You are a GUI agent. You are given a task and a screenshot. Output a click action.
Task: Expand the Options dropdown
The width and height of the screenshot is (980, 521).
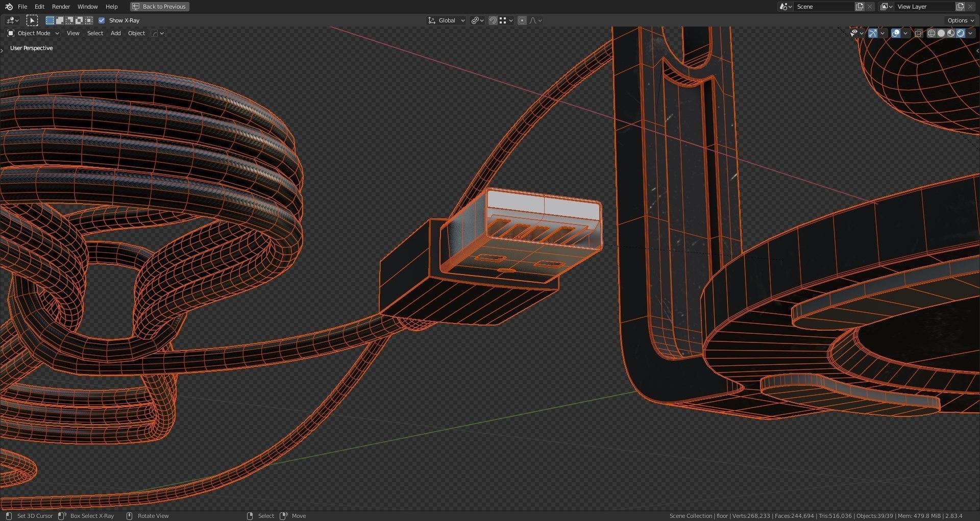coord(960,20)
